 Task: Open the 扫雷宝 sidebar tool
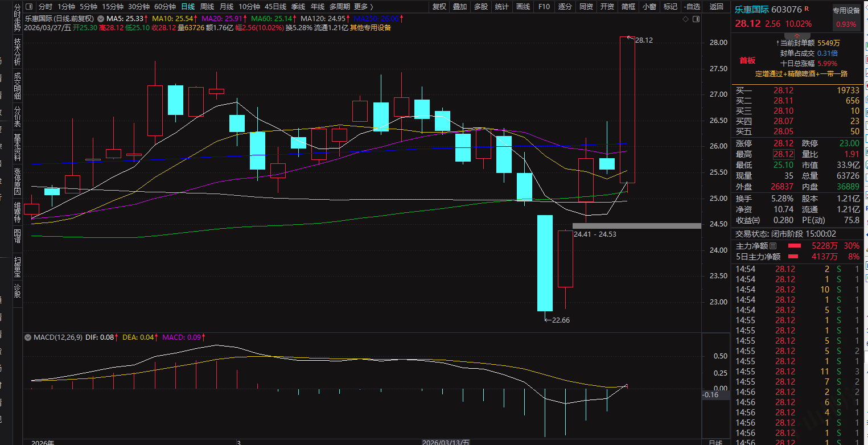[17, 269]
